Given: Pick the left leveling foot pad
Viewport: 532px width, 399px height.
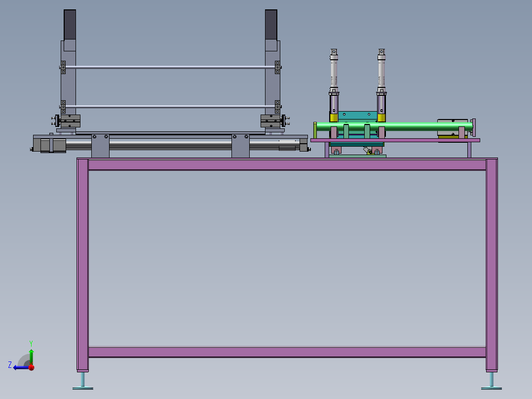Looking at the screenshot, I should pyautogui.click(x=83, y=388).
